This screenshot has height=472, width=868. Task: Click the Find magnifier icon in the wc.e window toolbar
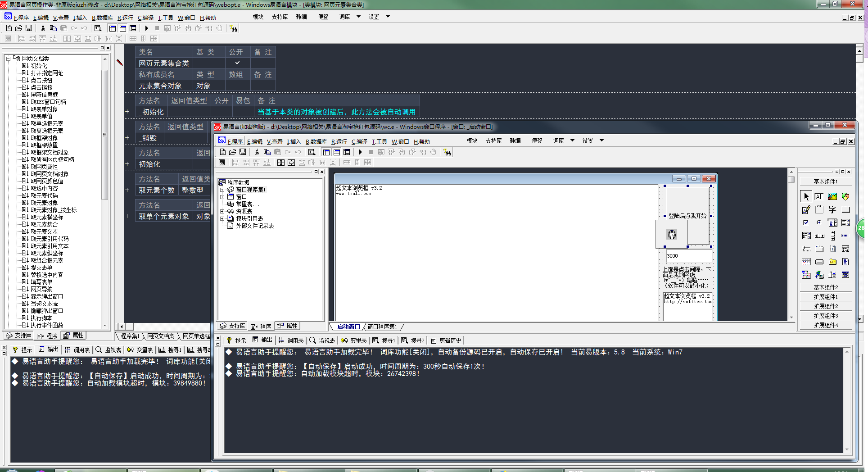pos(312,152)
